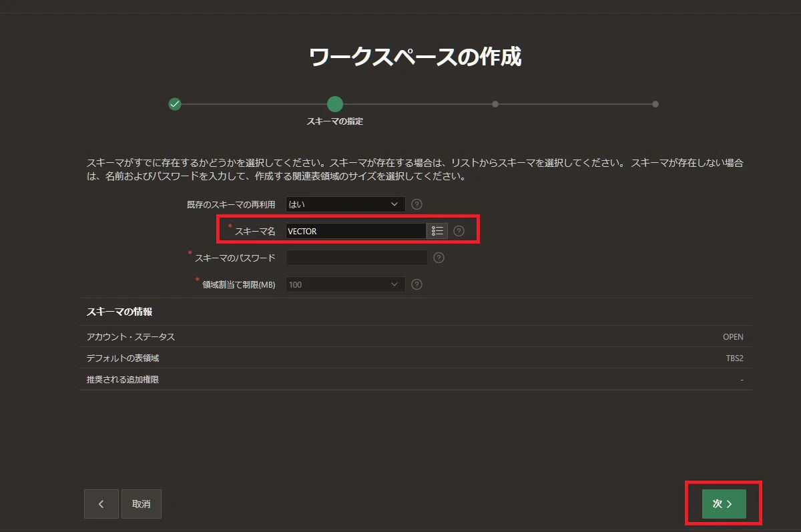801x532 pixels.
Task: Focus the スキーマのパスワード input field
Action: pos(356,258)
